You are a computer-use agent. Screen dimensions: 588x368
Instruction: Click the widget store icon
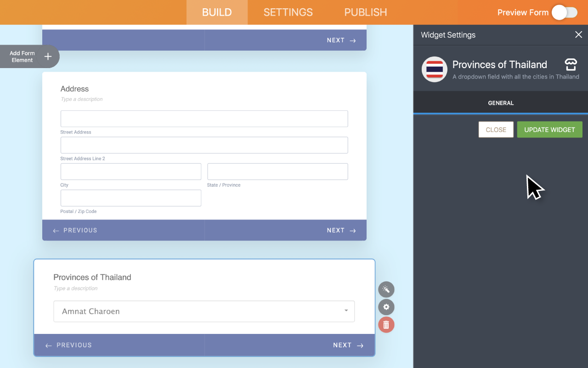coord(571,65)
